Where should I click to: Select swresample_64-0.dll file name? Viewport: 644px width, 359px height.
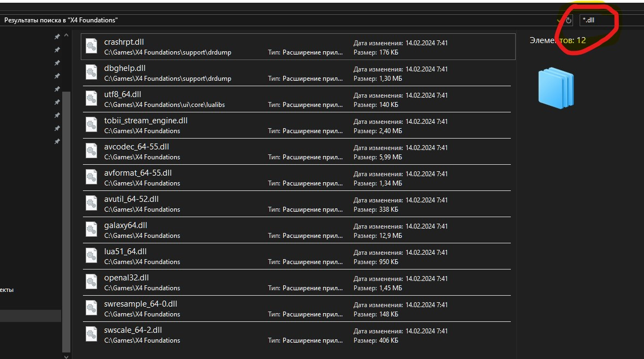[140, 304]
